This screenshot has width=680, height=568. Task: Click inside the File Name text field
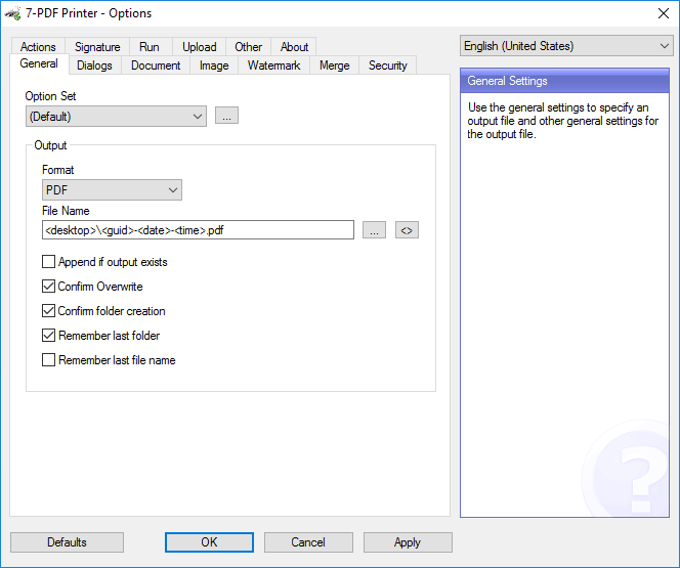[198, 230]
